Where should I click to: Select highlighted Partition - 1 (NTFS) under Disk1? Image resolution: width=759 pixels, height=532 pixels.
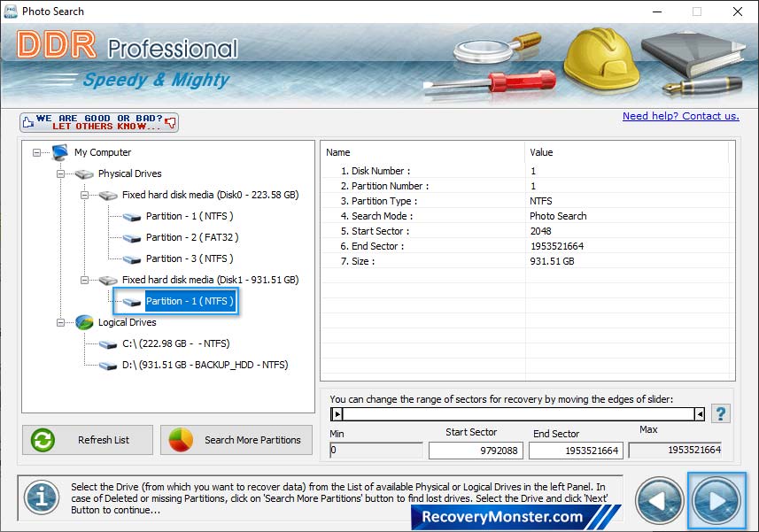click(190, 301)
